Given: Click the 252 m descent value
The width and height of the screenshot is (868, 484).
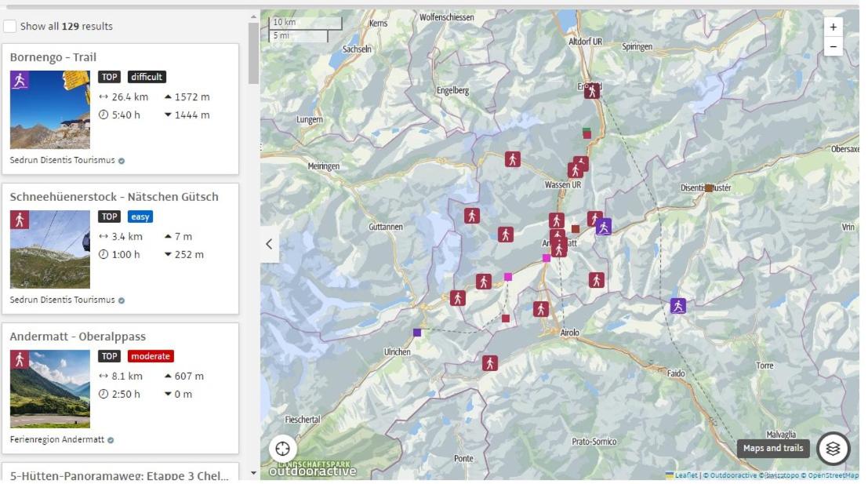Looking at the screenshot, I should pyautogui.click(x=189, y=255).
